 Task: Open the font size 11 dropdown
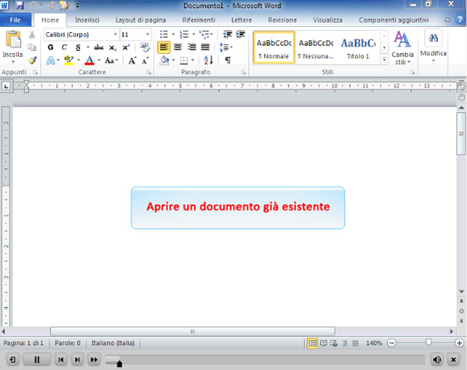tap(147, 34)
